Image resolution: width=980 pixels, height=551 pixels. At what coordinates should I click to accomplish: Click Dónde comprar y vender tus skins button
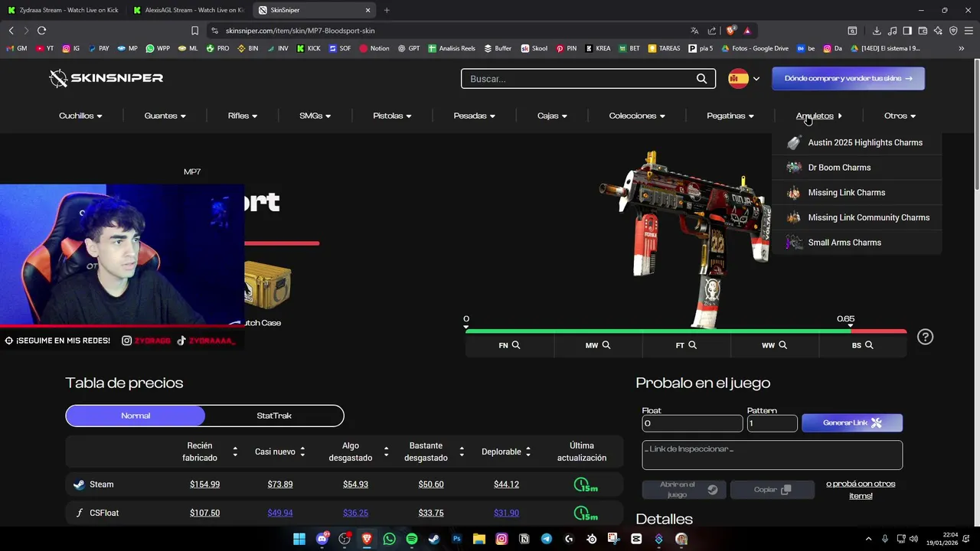848,79
